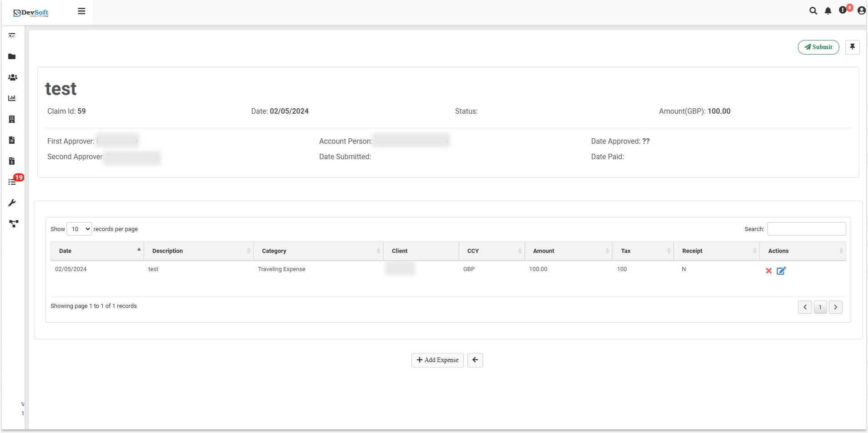
Task: Delete the expense with red X
Action: coord(769,271)
